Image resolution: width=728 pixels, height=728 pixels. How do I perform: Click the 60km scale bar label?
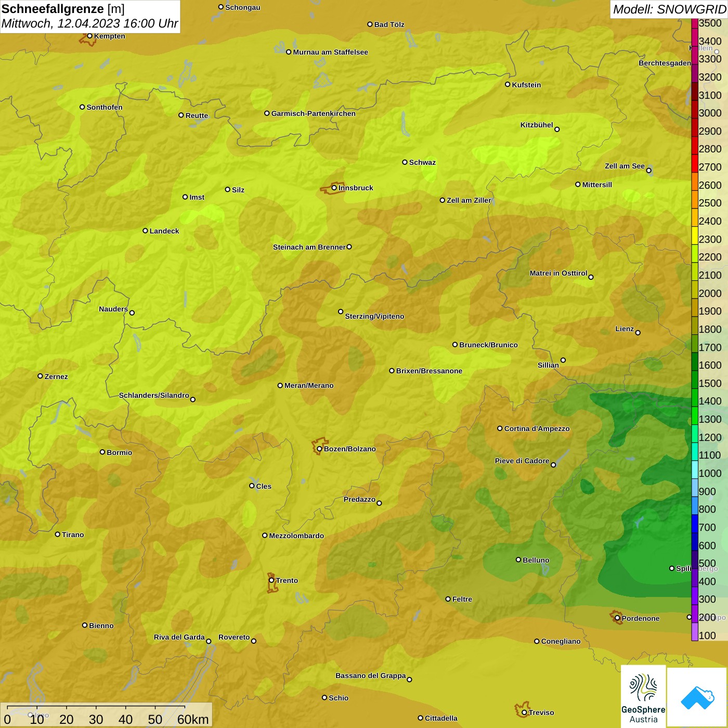click(193, 719)
